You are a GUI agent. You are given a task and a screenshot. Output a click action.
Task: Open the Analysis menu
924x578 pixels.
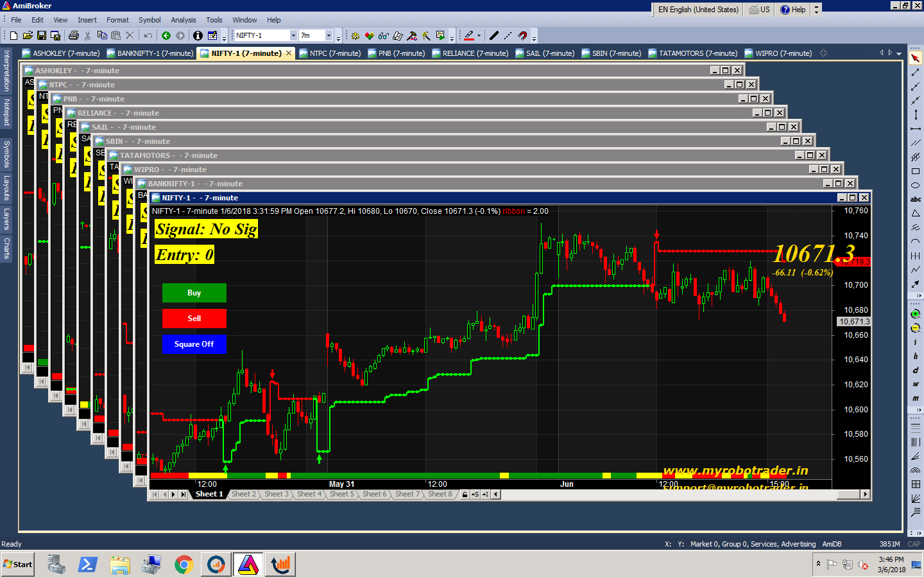(183, 20)
